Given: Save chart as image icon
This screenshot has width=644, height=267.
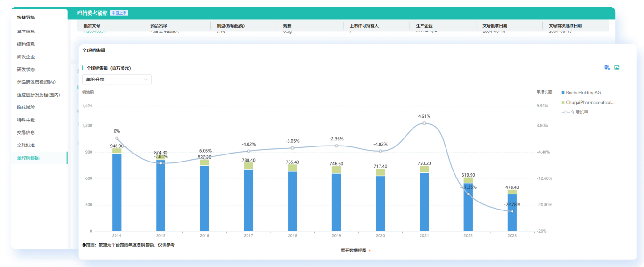Looking at the screenshot, I should pos(617,68).
